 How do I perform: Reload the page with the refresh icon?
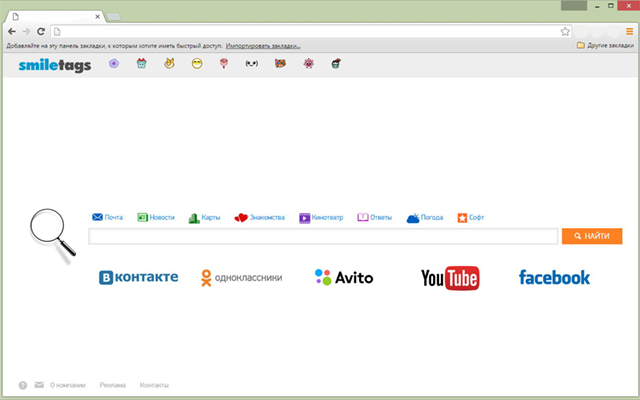point(41,31)
